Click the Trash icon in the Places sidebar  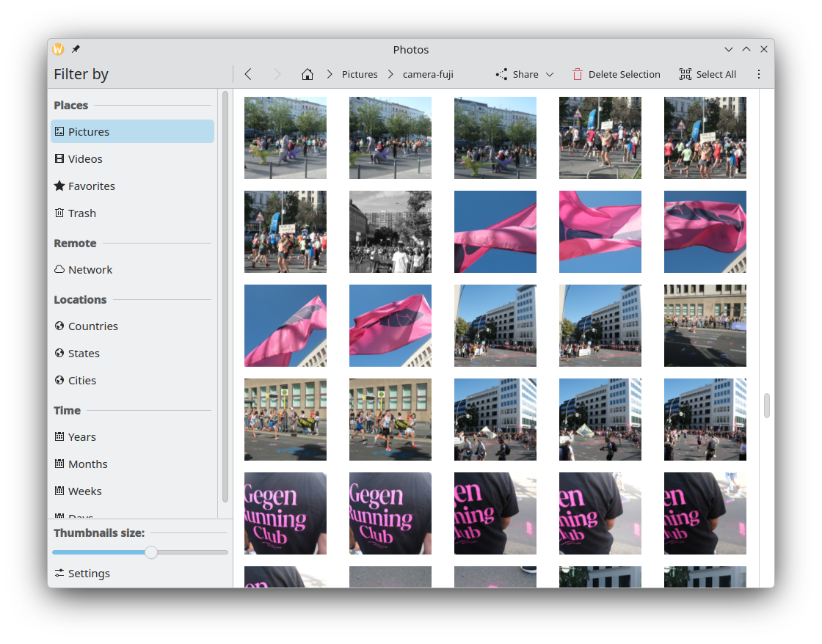coord(59,213)
